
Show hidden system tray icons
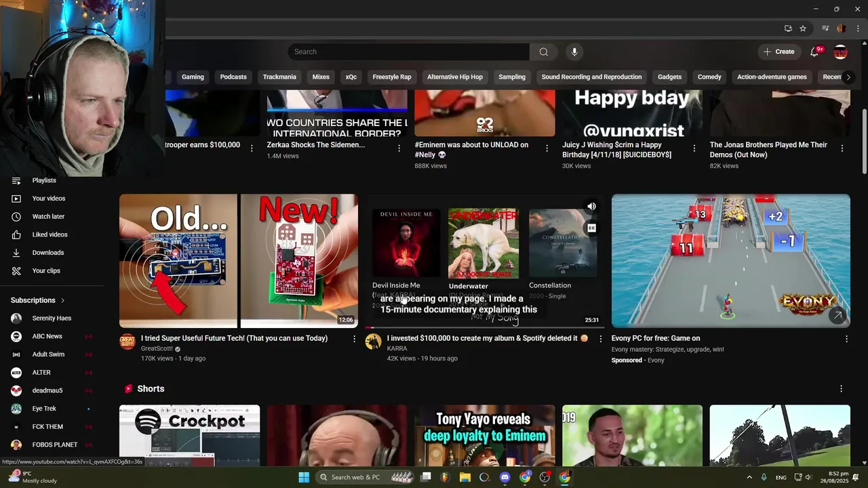click(749, 477)
